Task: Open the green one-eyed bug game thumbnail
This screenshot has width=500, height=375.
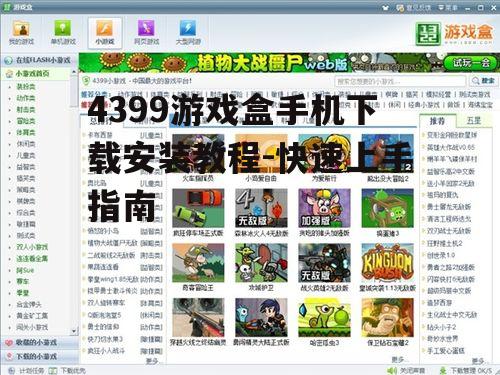Action: point(324,318)
